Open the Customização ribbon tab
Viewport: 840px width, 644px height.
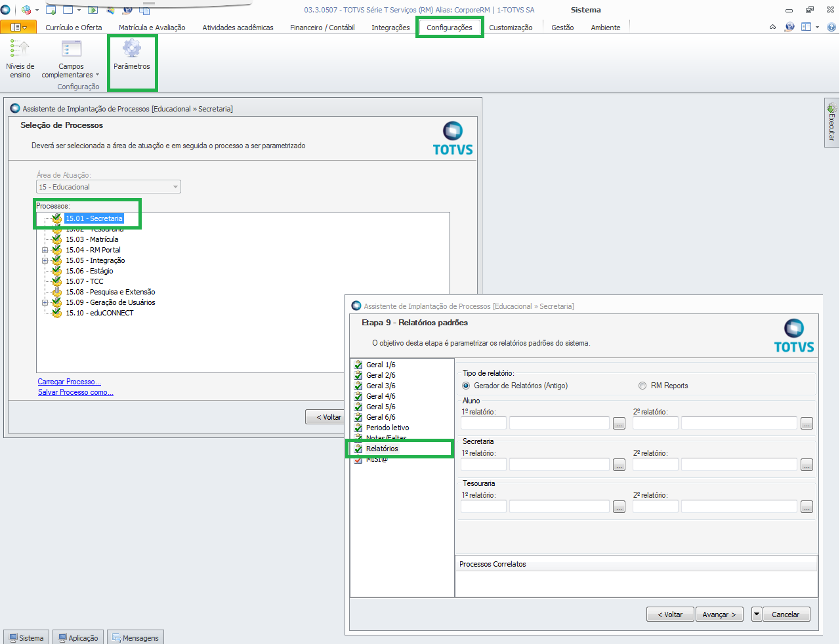(511, 28)
